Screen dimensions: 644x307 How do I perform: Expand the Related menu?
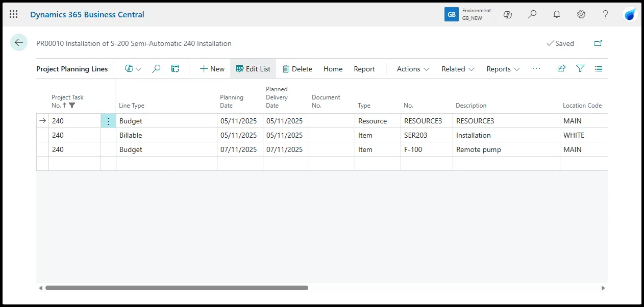pos(458,69)
